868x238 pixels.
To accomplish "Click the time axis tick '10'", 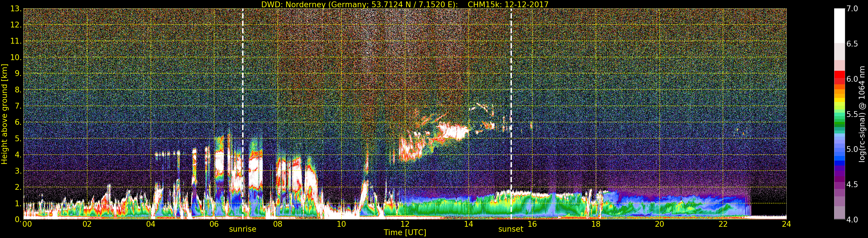I will pyautogui.click(x=341, y=224).
